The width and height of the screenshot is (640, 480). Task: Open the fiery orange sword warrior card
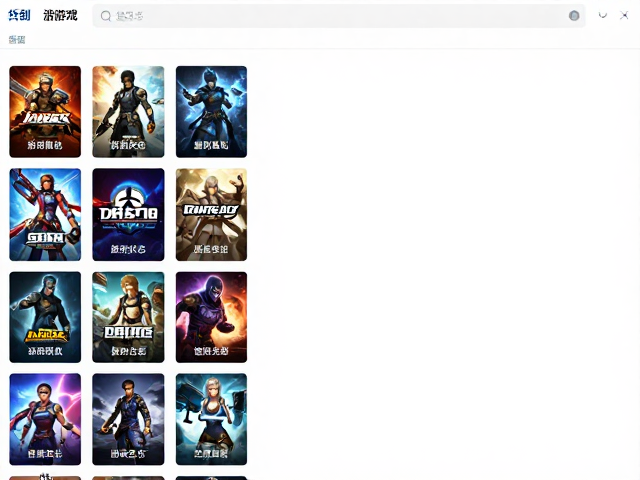(x=45, y=111)
